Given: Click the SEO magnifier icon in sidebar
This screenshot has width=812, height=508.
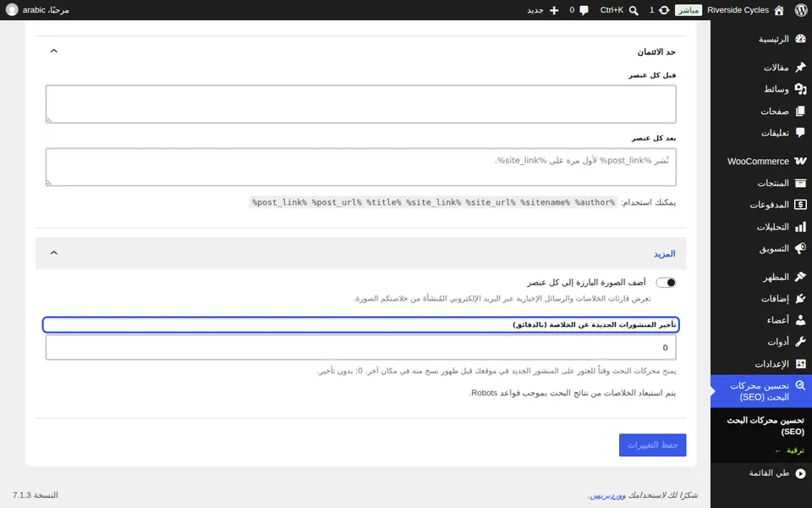Looking at the screenshot, I should point(801,386).
